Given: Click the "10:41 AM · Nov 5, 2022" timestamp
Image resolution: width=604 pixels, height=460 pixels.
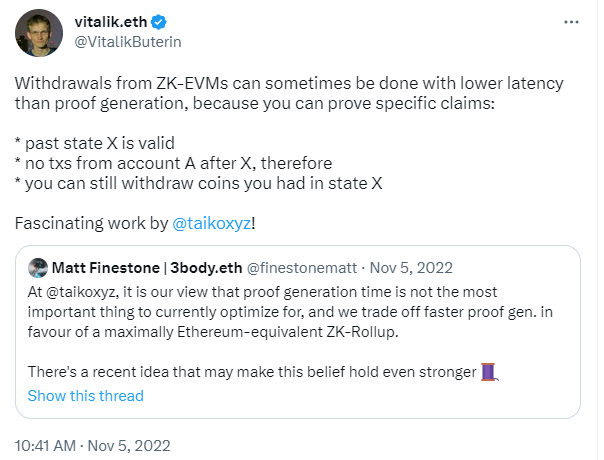Looking at the screenshot, I should (x=92, y=443).
